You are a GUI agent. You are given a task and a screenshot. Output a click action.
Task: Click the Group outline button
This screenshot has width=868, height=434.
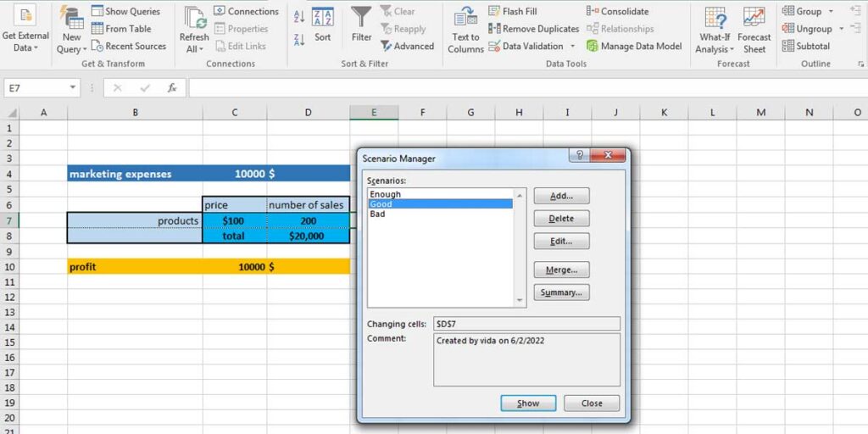[802, 11]
